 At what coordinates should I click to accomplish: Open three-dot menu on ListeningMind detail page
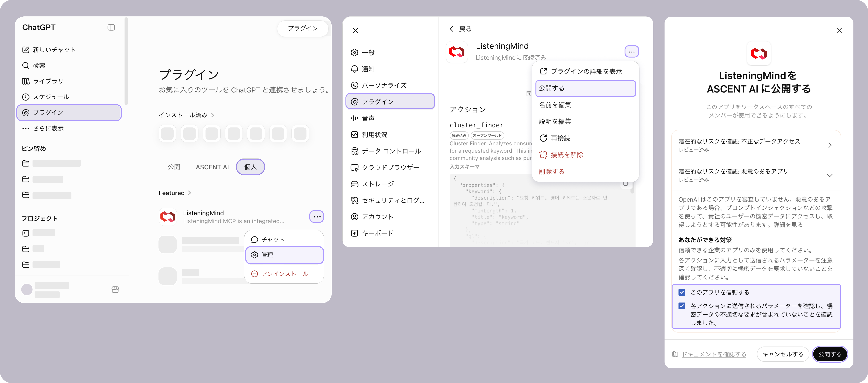(632, 52)
